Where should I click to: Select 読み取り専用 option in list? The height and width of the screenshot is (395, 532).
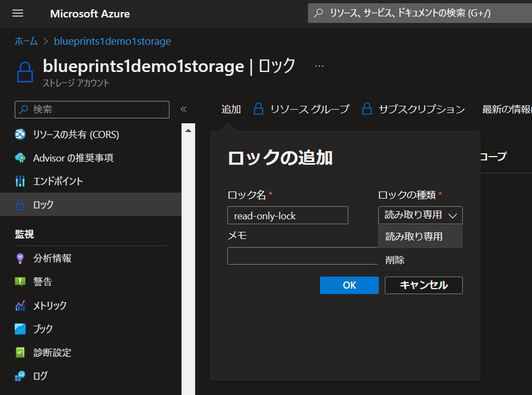tap(414, 237)
